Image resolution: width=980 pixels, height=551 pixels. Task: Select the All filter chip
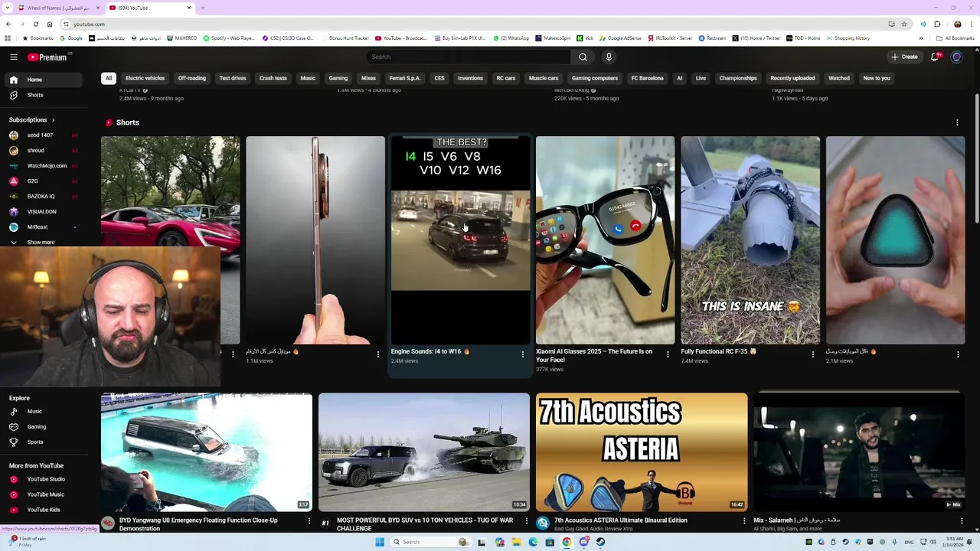click(x=109, y=78)
